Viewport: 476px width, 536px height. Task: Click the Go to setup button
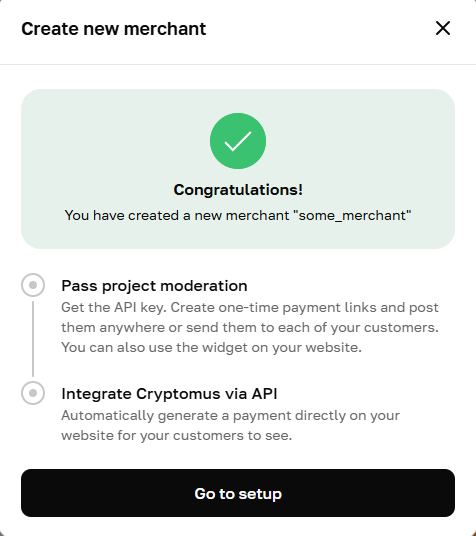238,493
